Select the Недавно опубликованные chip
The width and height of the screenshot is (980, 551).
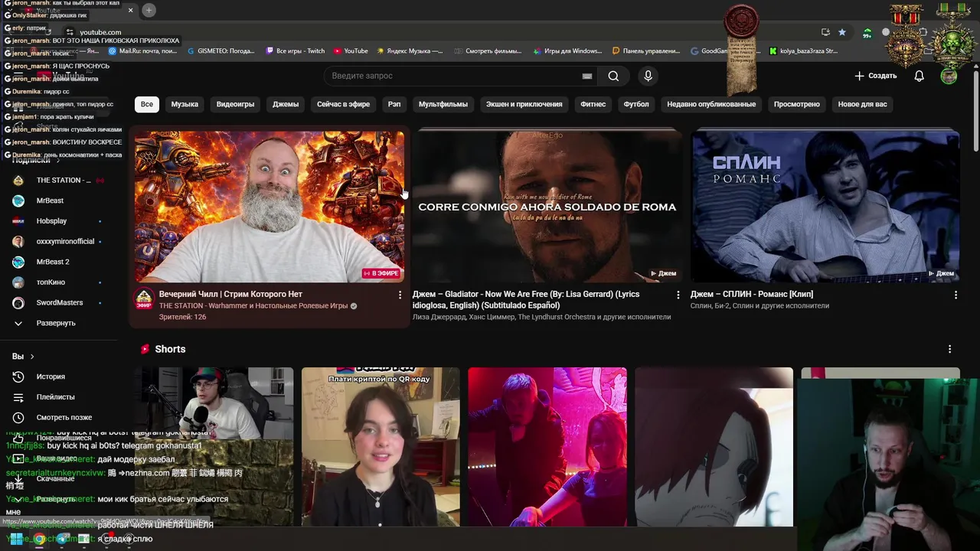pyautogui.click(x=711, y=104)
